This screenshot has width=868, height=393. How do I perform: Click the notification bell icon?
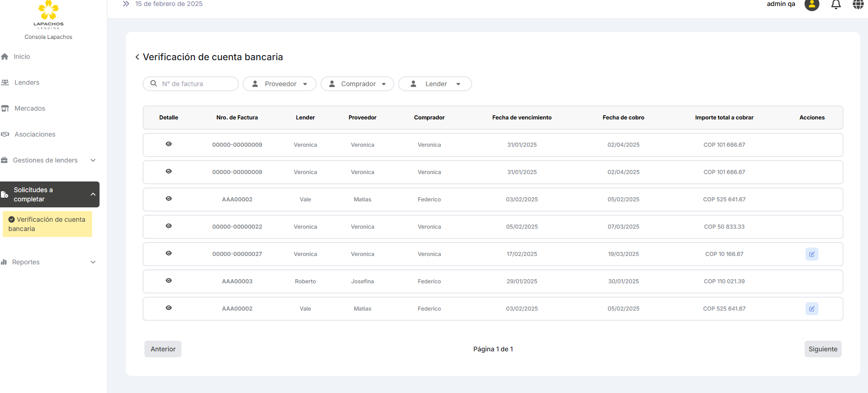(836, 5)
